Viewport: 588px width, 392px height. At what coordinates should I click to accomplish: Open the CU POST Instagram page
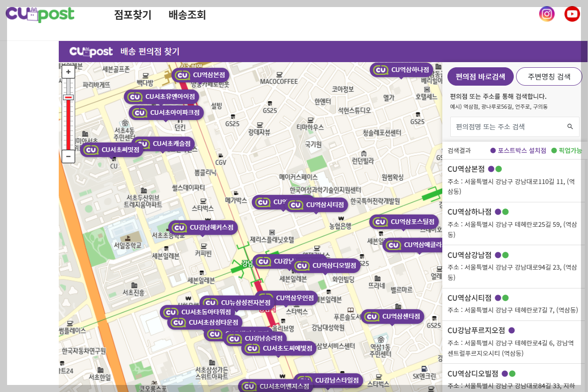(547, 14)
